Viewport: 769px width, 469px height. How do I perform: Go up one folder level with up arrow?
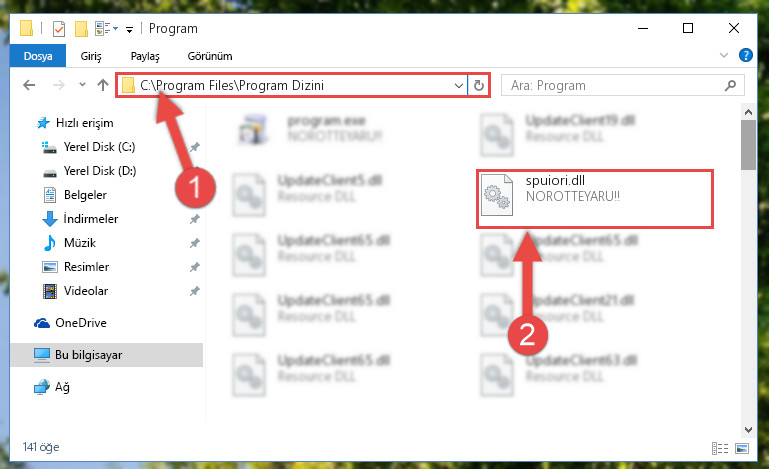pyautogui.click(x=103, y=85)
